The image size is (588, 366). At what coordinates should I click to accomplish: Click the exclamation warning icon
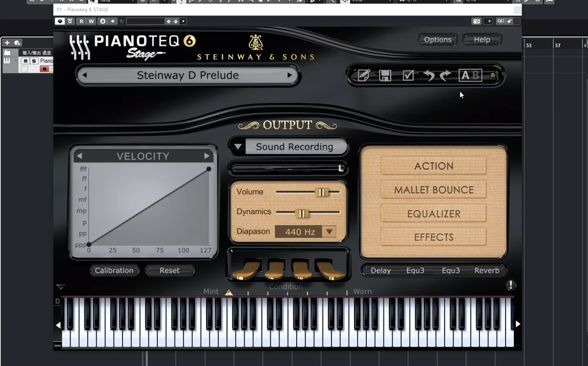pyautogui.click(x=511, y=285)
